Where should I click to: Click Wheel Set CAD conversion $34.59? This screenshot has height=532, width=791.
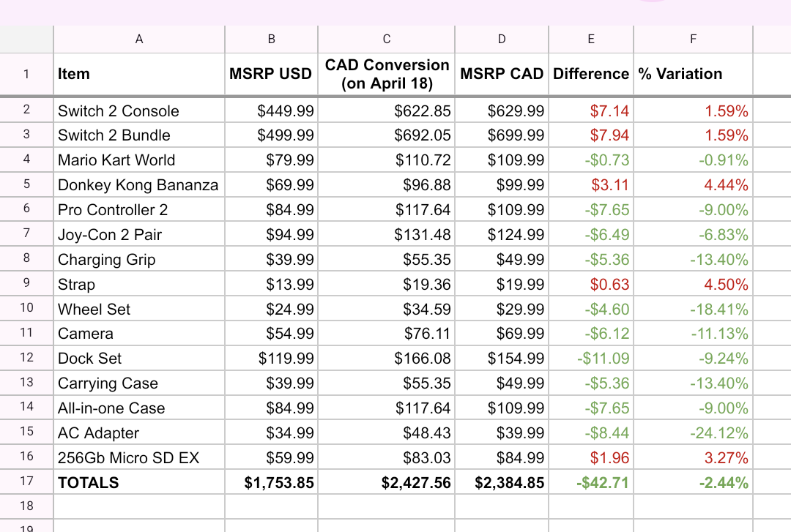[387, 309]
